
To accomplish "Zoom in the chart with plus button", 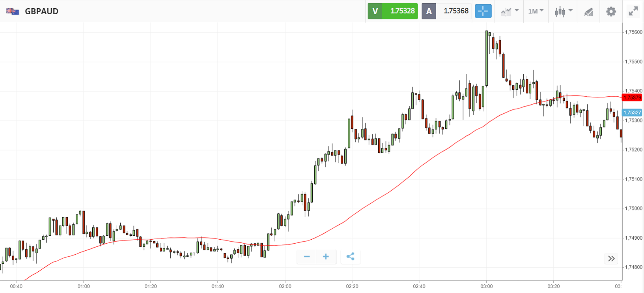I will click(x=326, y=257).
